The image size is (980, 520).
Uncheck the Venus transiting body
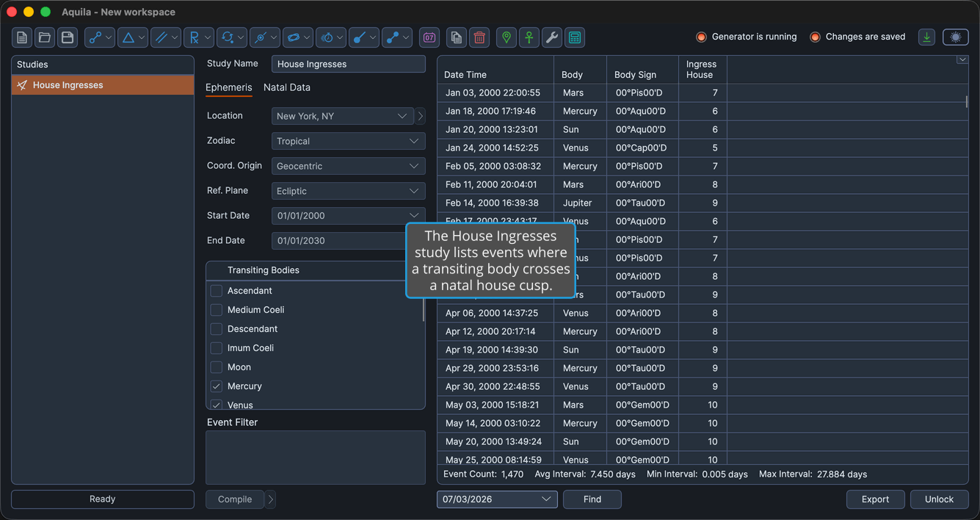(217, 405)
